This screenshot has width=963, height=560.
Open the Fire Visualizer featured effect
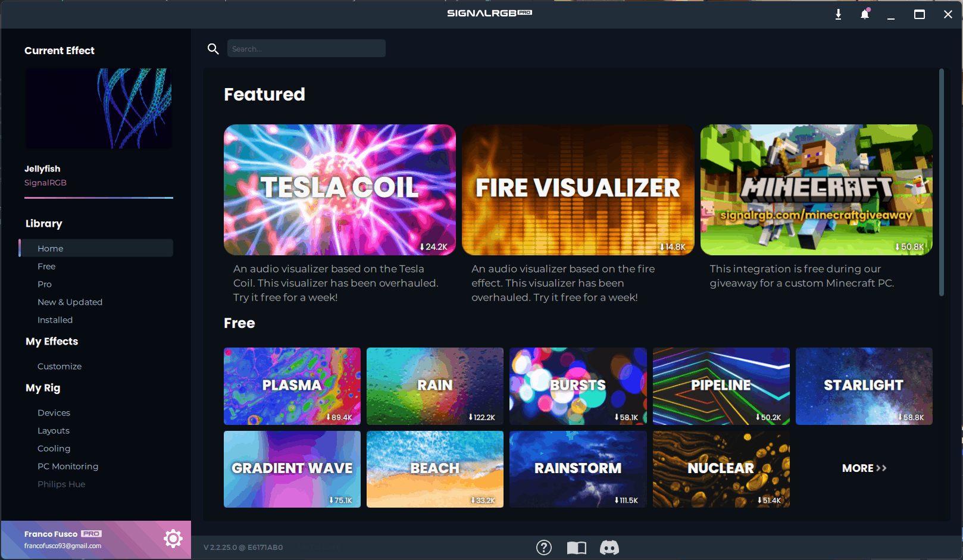(x=578, y=190)
